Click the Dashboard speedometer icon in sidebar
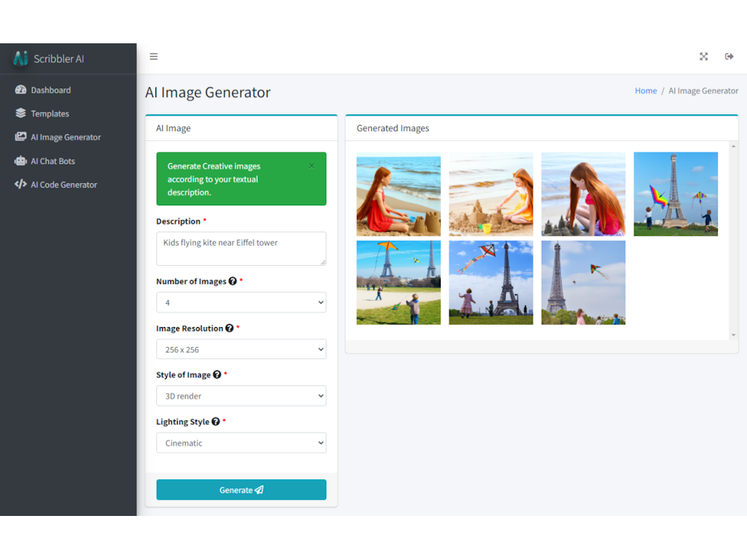Viewport: 747px width, 560px height. [21, 90]
